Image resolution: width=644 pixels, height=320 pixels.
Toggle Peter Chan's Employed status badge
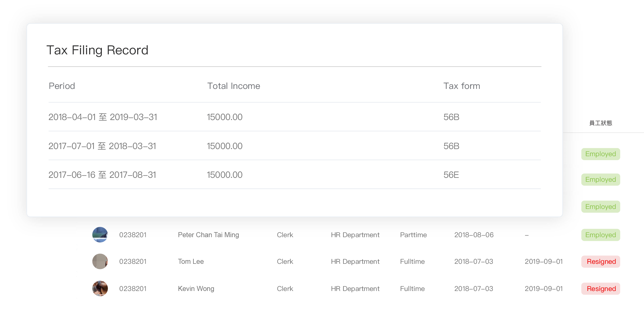[x=600, y=235]
